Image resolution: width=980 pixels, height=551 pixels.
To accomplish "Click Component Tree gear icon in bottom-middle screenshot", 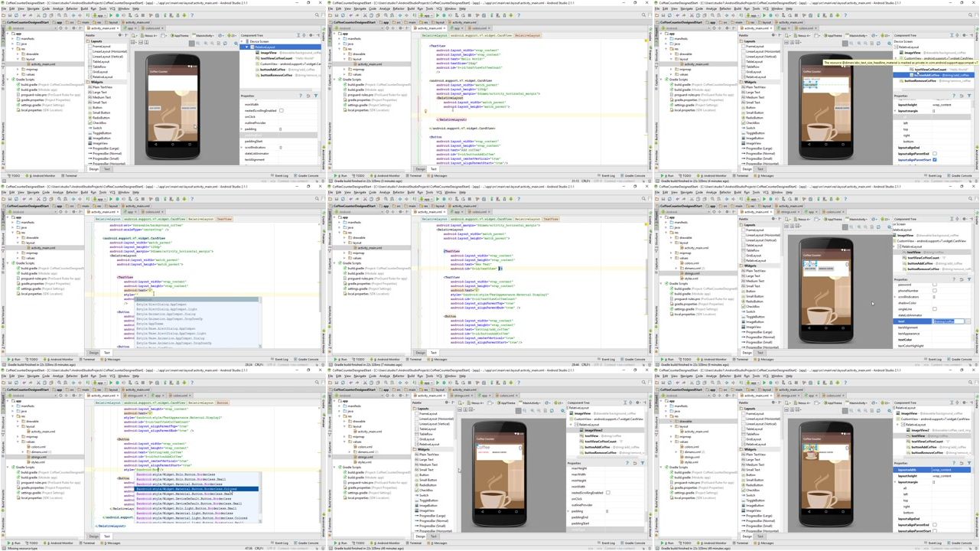I will (x=637, y=403).
